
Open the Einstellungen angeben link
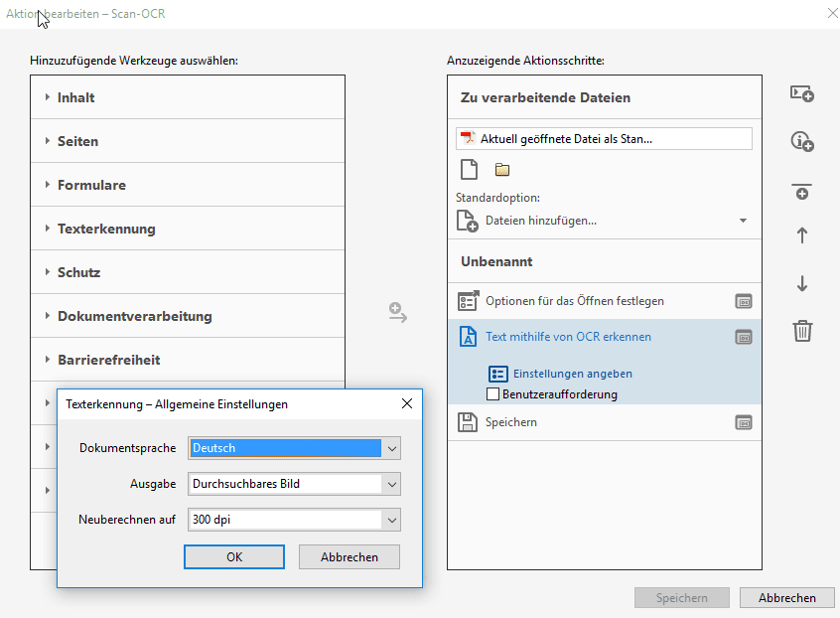pyautogui.click(x=573, y=374)
